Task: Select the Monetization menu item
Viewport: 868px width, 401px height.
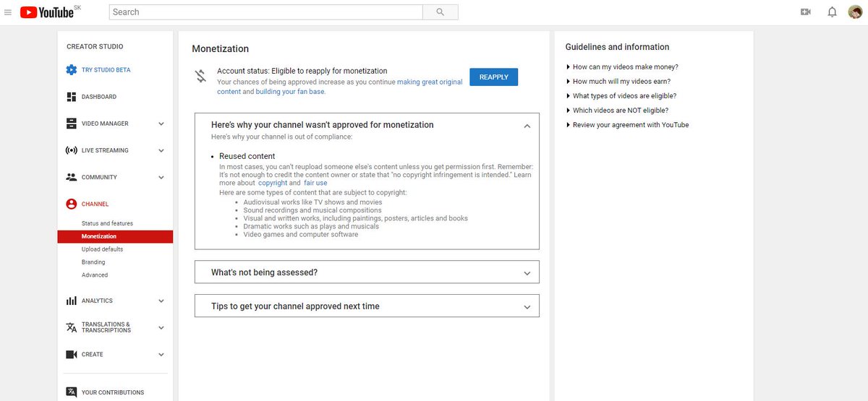Action: click(x=116, y=236)
